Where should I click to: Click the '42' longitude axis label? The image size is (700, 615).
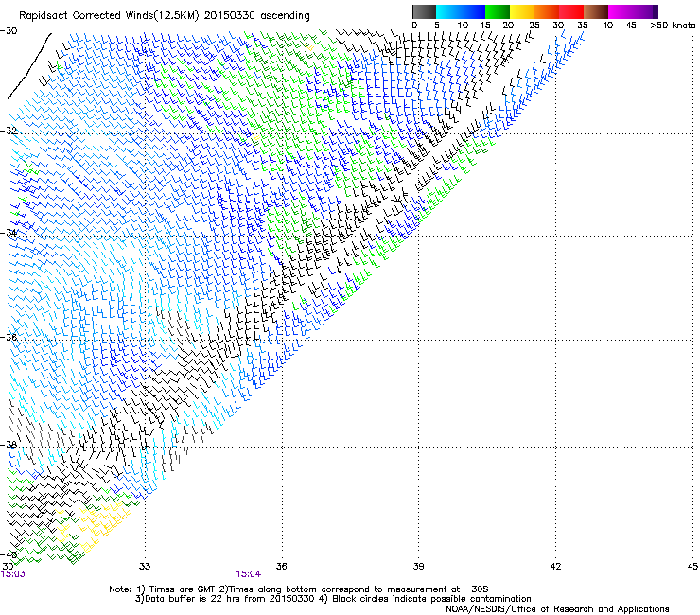pyautogui.click(x=555, y=567)
